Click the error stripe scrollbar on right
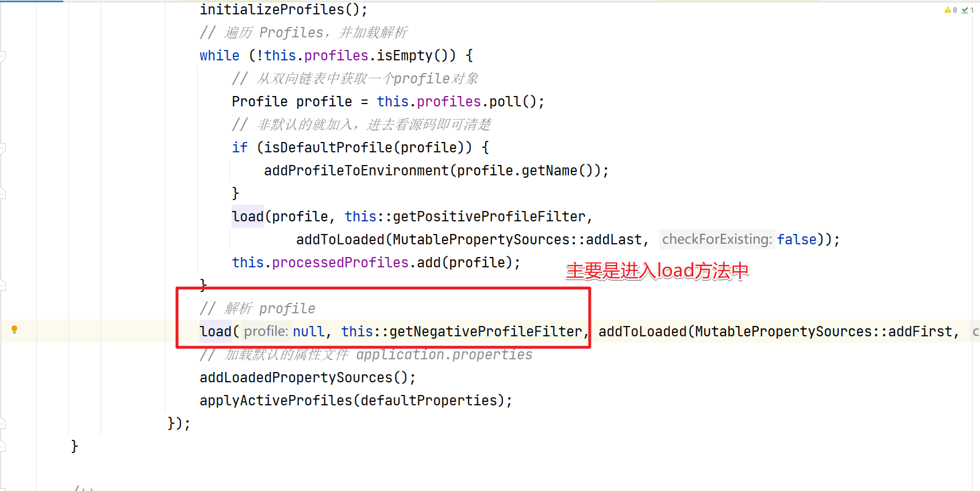 click(x=976, y=247)
